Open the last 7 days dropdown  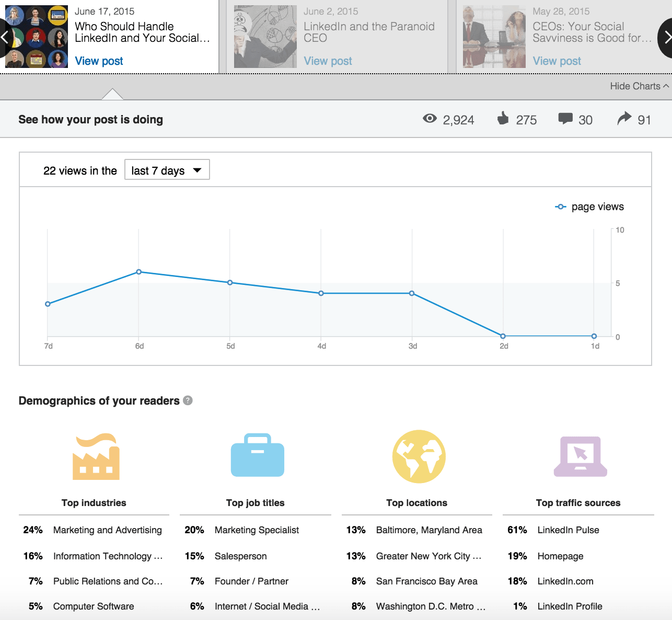coord(167,170)
